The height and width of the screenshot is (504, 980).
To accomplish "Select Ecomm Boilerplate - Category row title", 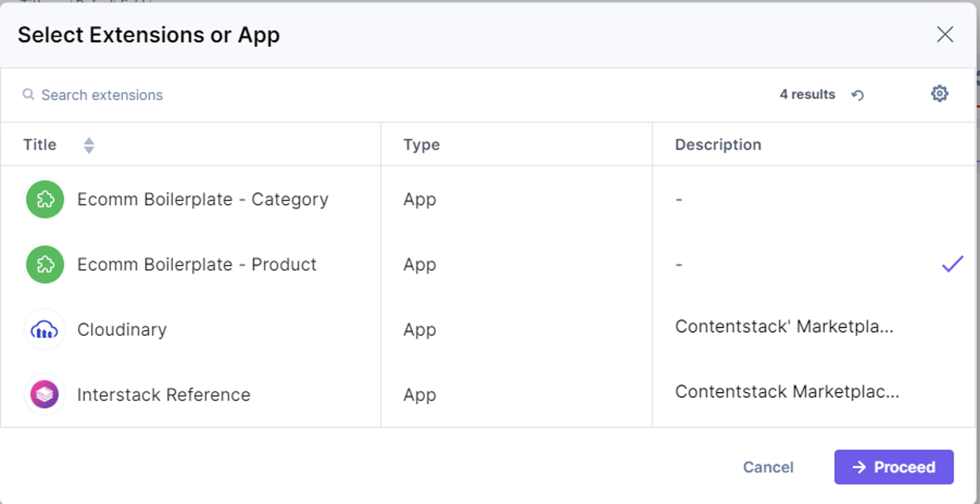I will click(203, 199).
